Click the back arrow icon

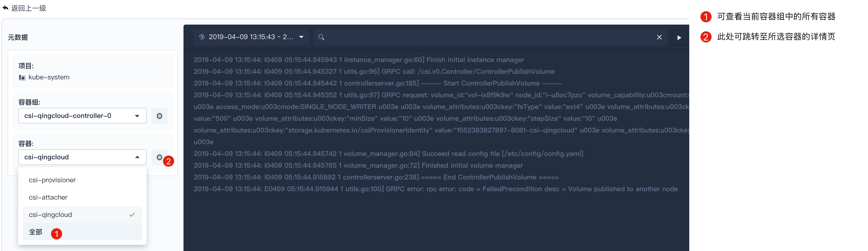click(5, 8)
